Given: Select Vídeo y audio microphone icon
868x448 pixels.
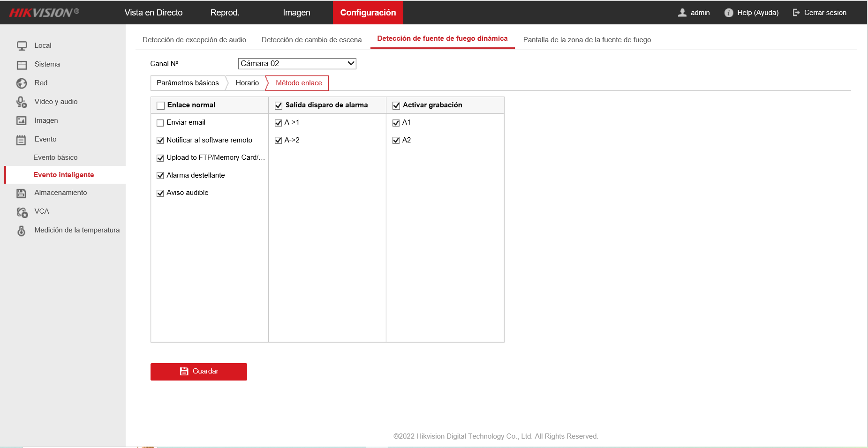Looking at the screenshot, I should [22, 102].
